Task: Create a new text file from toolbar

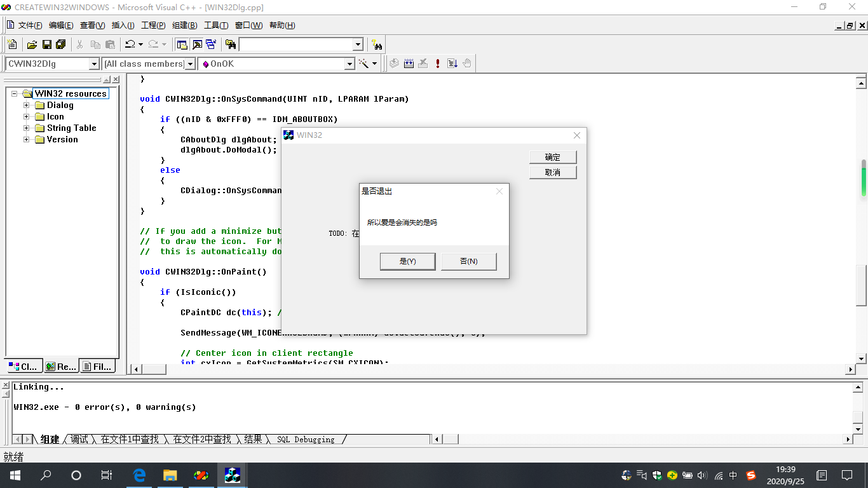Action: (x=12, y=44)
